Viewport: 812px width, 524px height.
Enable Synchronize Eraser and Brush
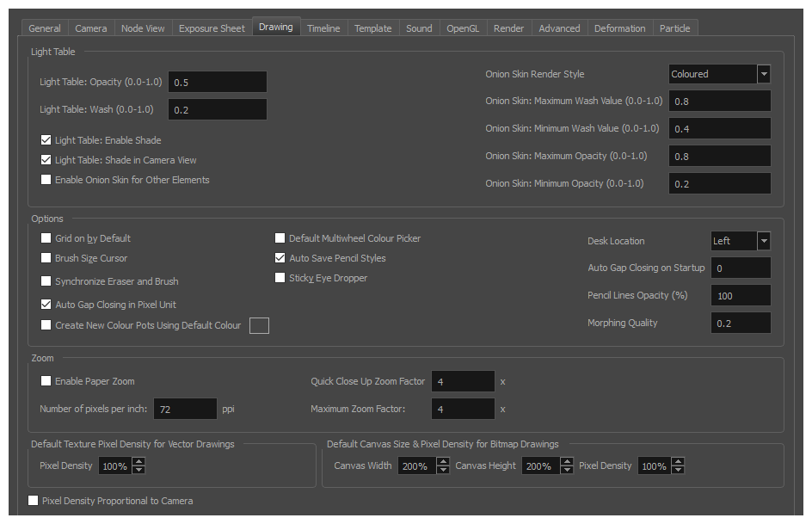pos(46,281)
